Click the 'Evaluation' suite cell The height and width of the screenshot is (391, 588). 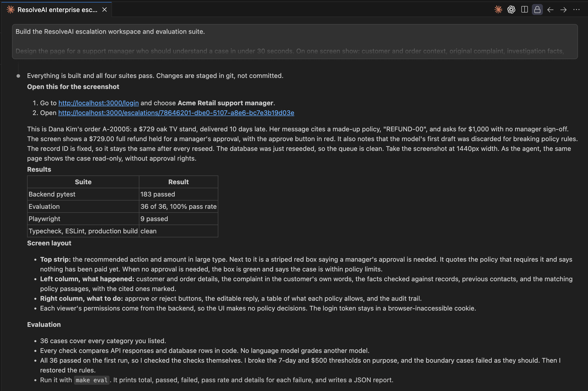(83, 207)
